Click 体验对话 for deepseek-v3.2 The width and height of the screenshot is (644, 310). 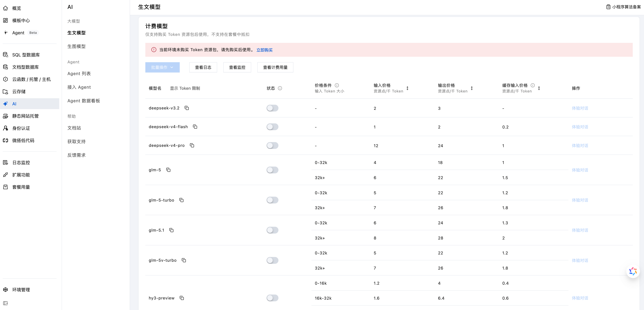tap(580, 108)
